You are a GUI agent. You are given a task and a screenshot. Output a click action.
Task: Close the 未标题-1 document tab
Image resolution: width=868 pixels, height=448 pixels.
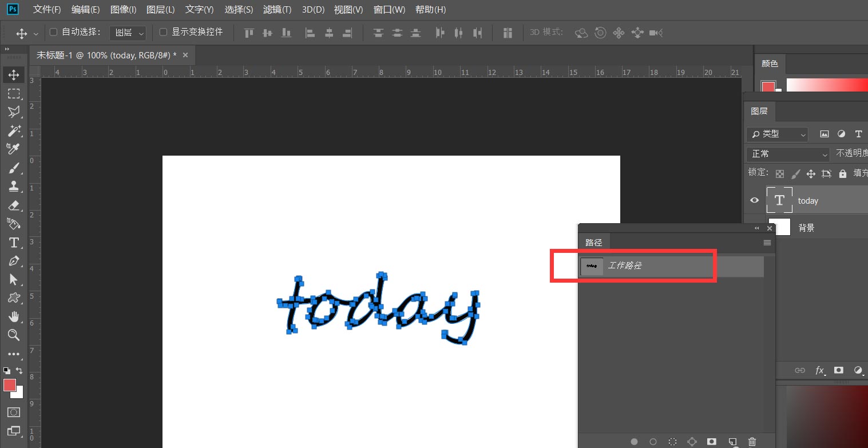[185, 55]
